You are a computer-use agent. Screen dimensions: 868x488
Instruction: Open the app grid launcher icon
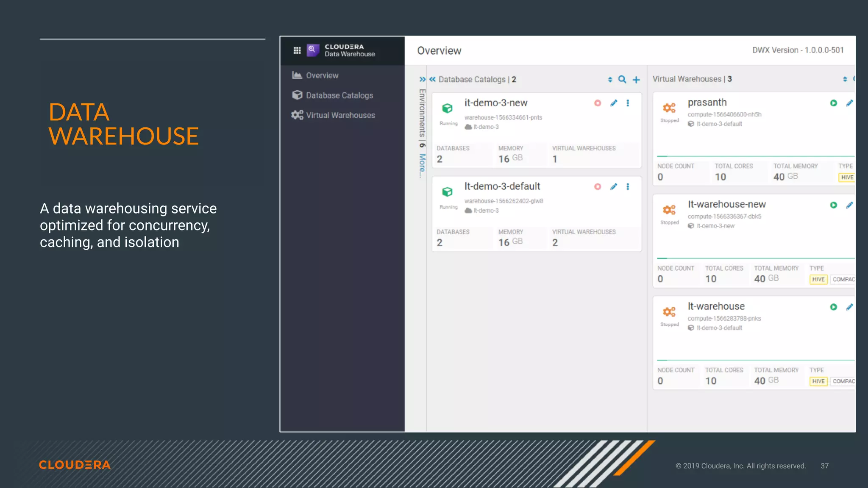point(297,50)
